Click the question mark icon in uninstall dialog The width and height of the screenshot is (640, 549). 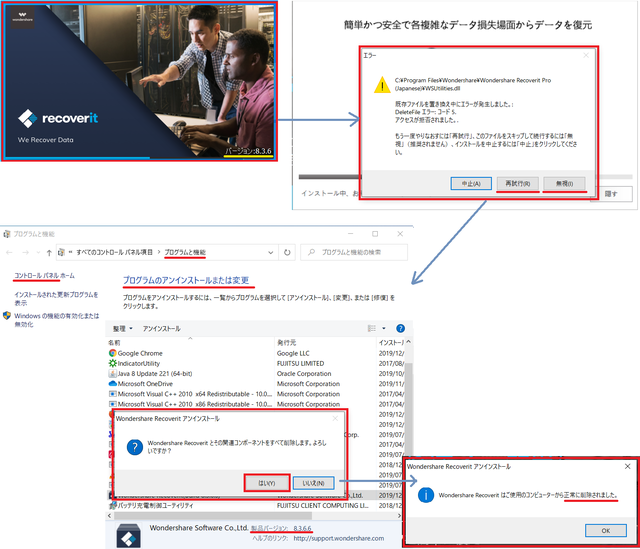(135, 447)
